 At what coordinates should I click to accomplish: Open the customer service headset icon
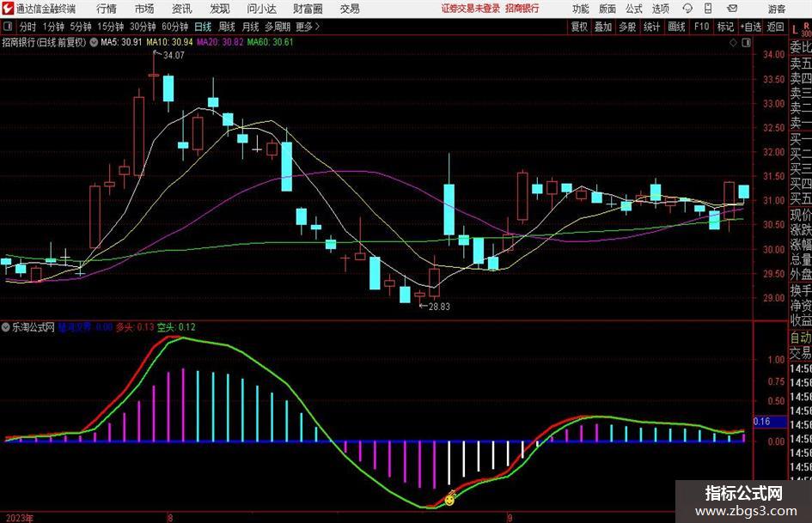[687, 9]
